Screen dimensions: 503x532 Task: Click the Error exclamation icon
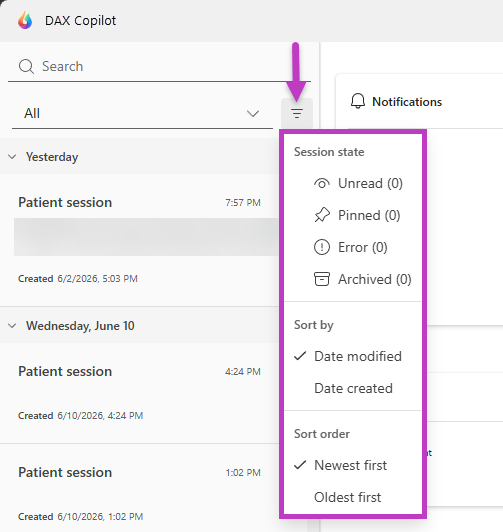[x=322, y=247]
